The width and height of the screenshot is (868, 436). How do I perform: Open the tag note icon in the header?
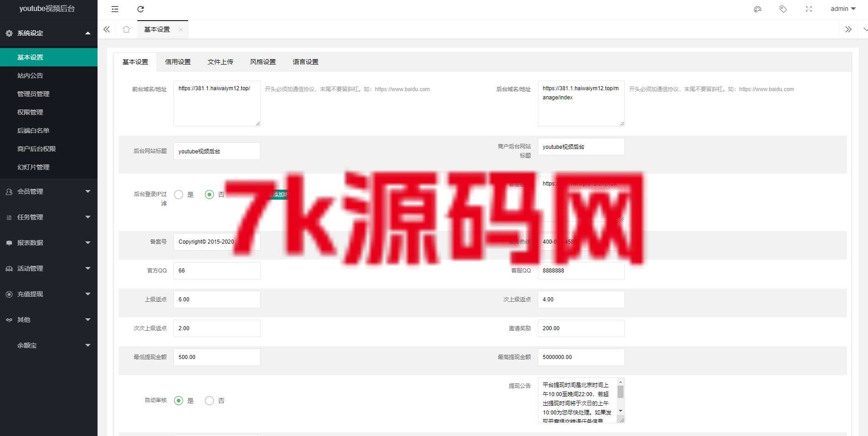click(x=783, y=9)
